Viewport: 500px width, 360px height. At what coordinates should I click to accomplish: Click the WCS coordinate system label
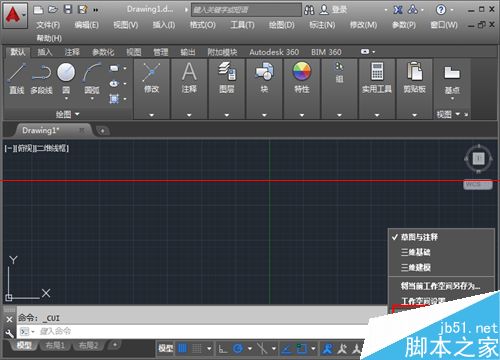point(478,184)
